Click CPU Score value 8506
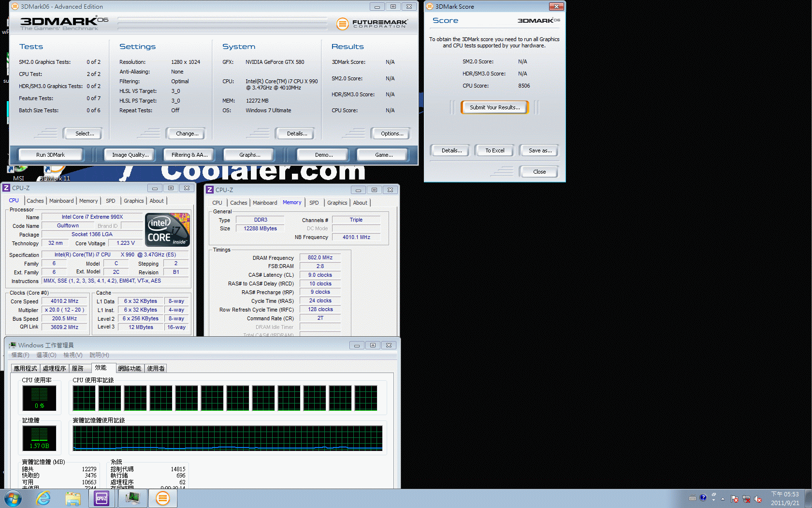 coord(524,86)
